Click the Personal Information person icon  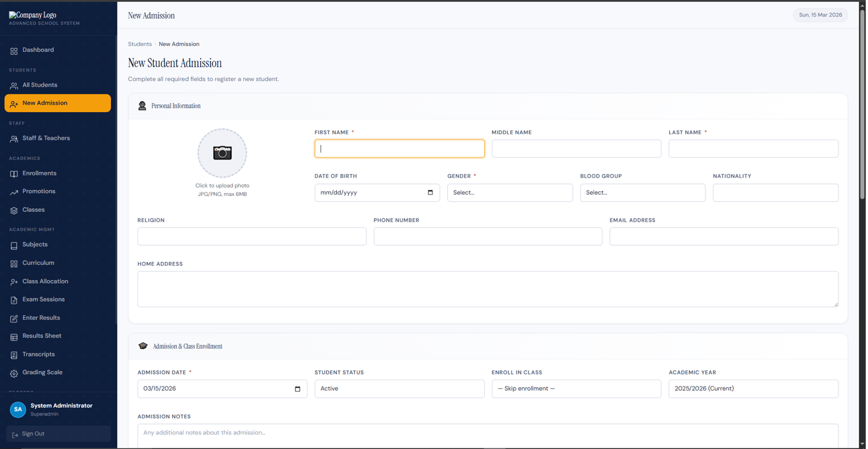pos(142,106)
